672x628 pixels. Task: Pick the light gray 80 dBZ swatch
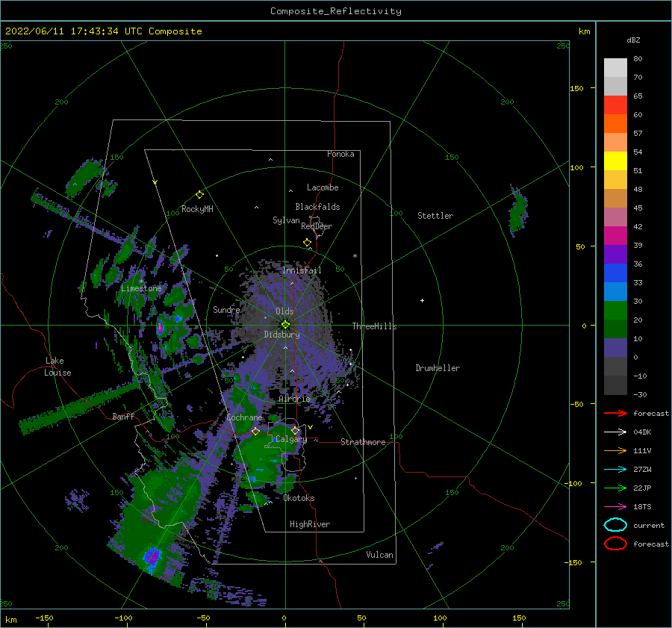pos(615,68)
